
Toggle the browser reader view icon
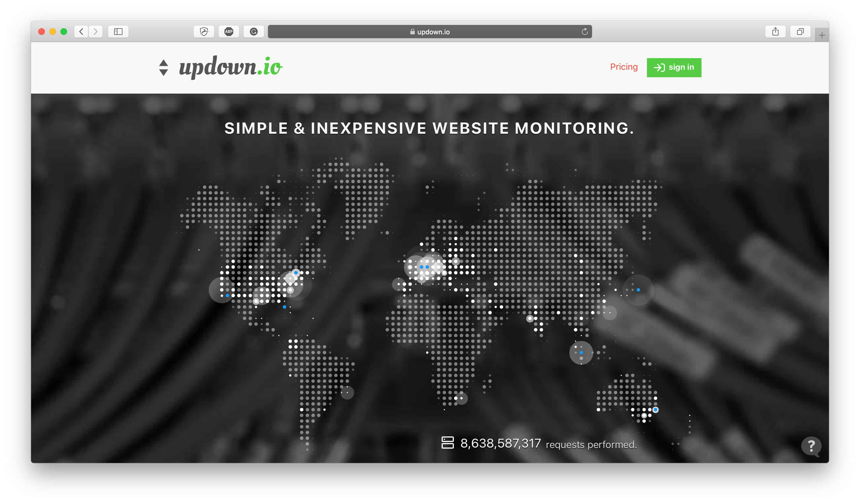tap(119, 31)
